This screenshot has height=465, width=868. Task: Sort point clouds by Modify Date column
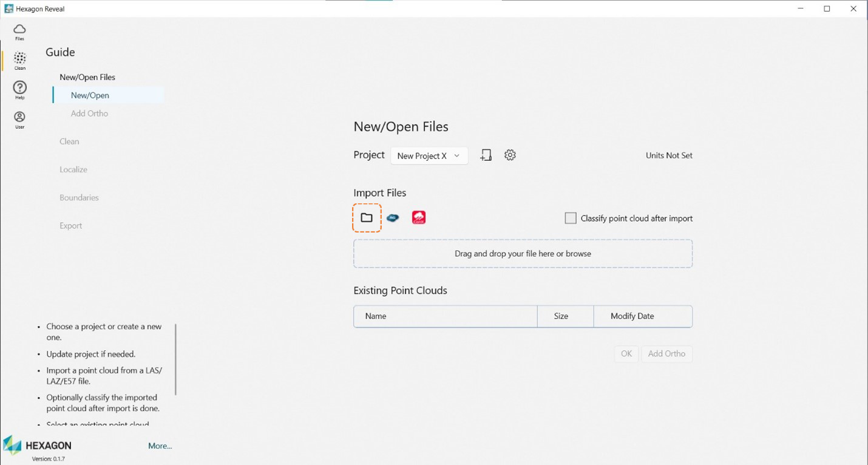tap(632, 316)
